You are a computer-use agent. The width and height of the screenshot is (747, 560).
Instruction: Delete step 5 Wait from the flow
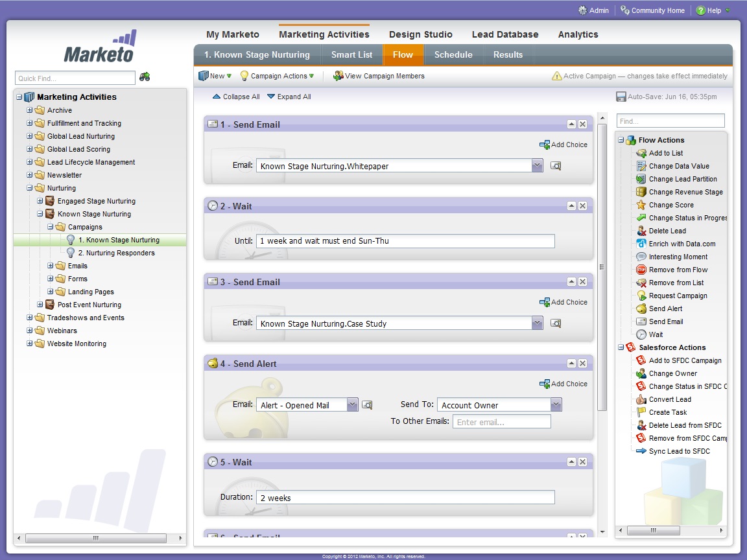[583, 462]
